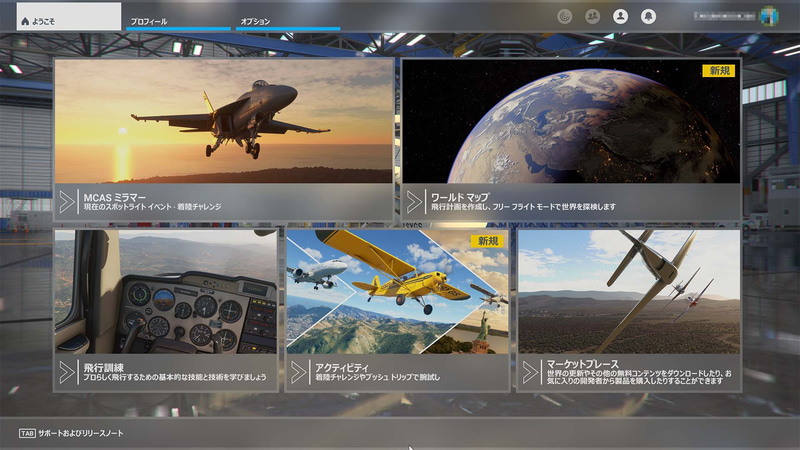Click 飛行計画を作成し description text
The height and width of the screenshot is (450, 800).
(523, 207)
